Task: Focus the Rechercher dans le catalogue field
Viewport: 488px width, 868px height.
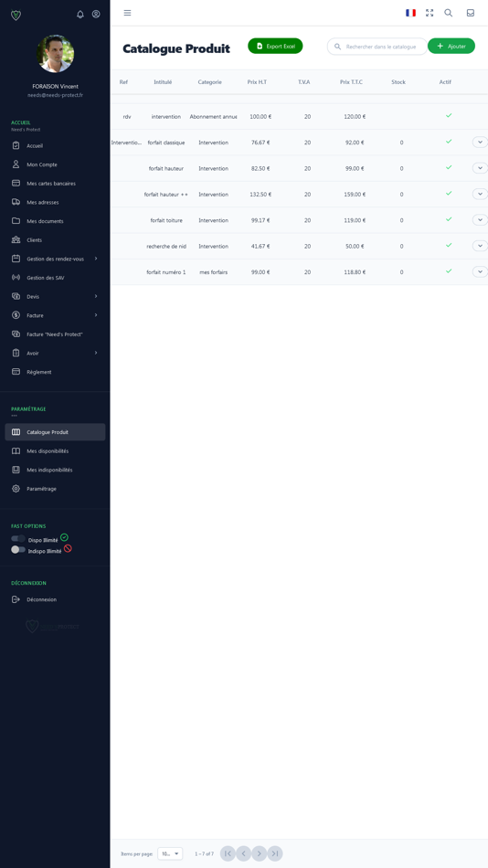Action: point(377,47)
